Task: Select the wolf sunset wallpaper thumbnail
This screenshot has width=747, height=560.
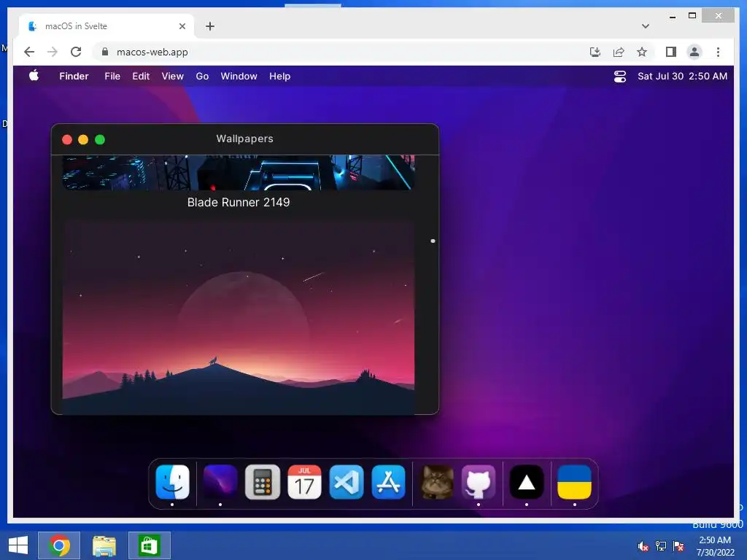Action: 239,316
